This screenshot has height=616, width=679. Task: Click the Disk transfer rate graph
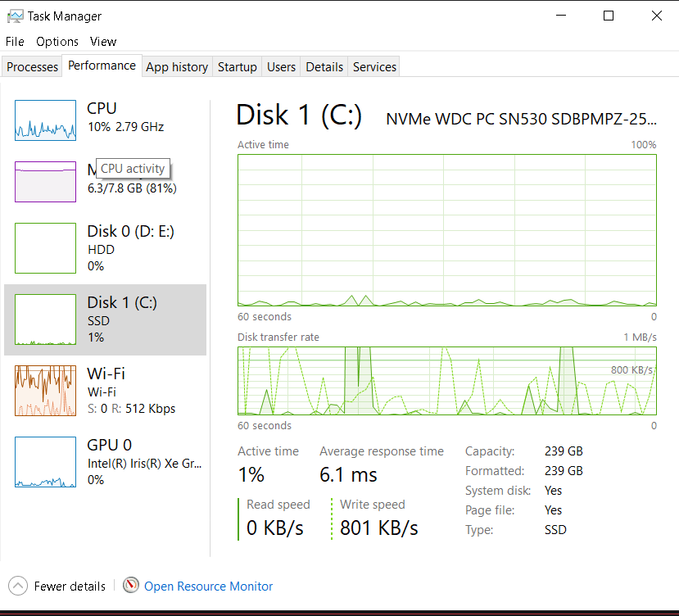[x=446, y=380]
